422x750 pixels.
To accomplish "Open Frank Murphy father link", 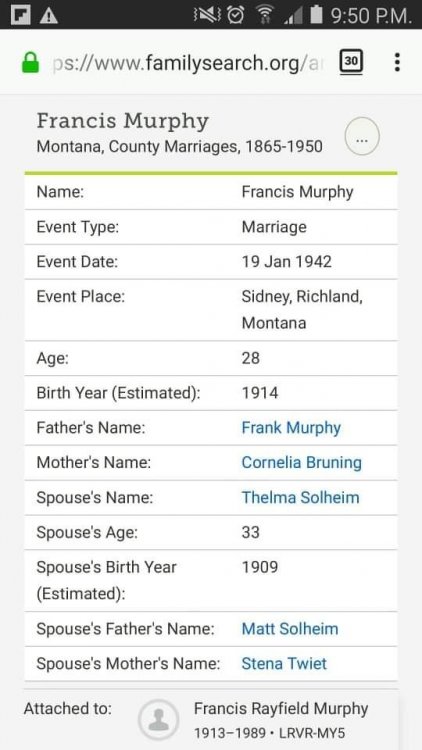I will point(291,428).
